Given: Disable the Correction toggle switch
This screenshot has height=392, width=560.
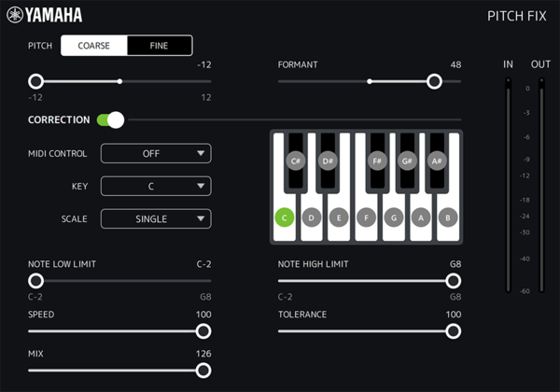Looking at the screenshot, I should point(110,119).
